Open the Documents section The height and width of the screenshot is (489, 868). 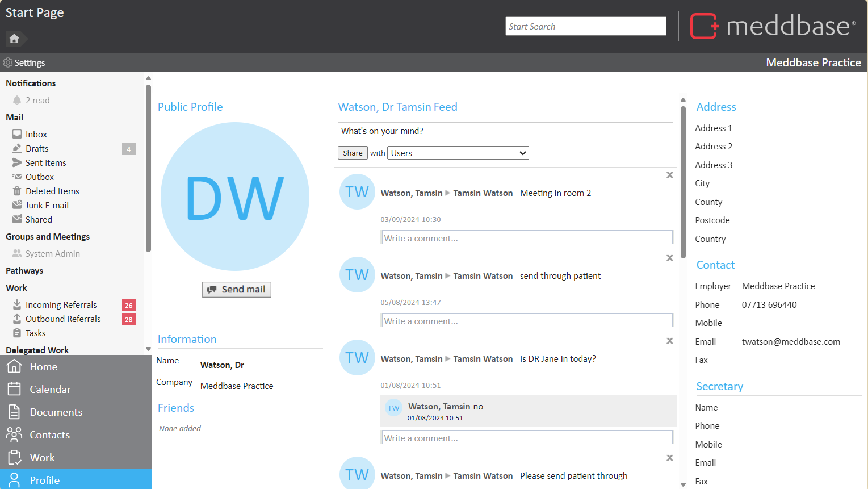pyautogui.click(x=56, y=412)
